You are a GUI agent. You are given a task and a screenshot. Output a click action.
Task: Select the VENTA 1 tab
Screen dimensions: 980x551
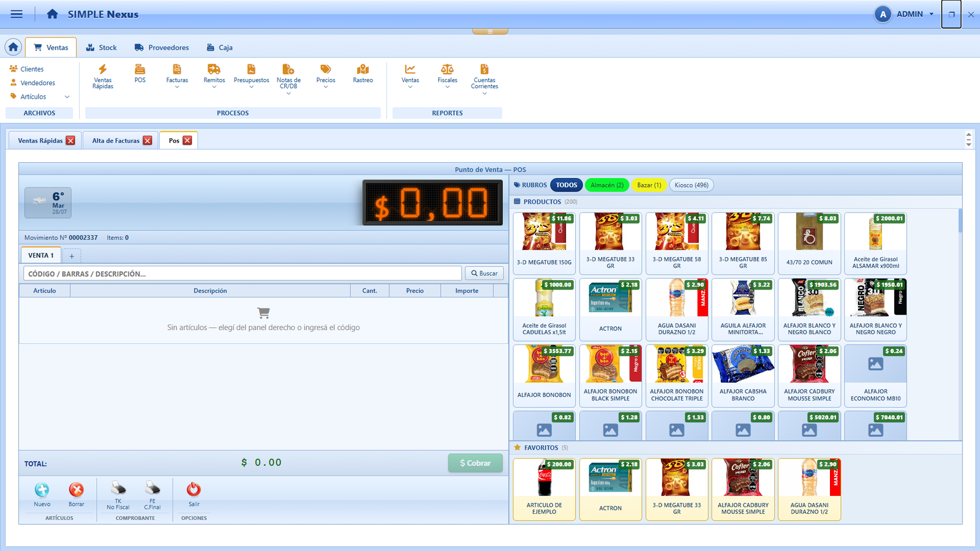tap(40, 255)
